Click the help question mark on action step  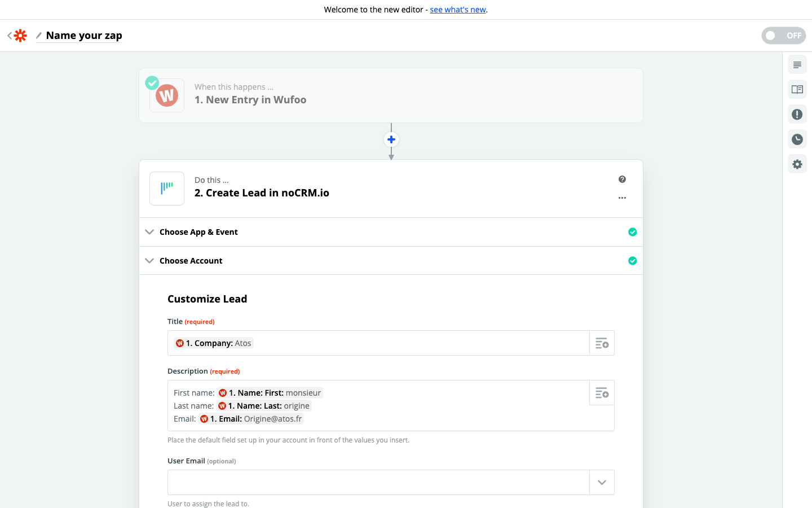[x=622, y=179]
